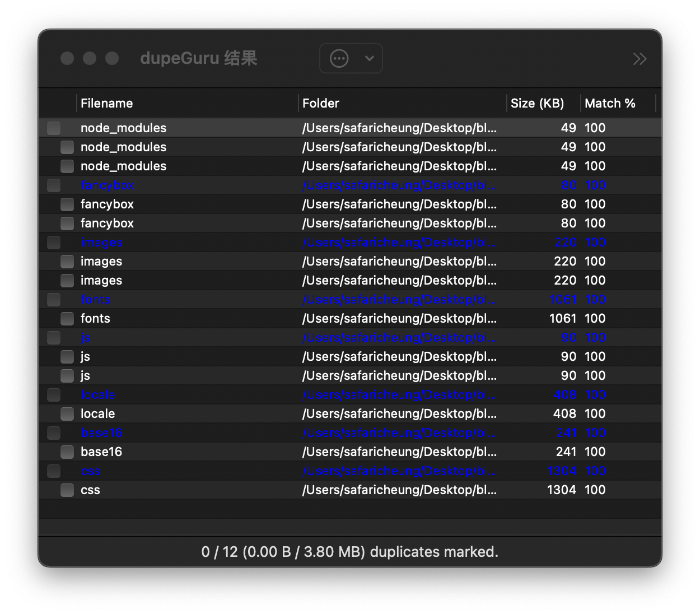The height and width of the screenshot is (614, 700).
Task: Click the blue base16 size value 241
Action: click(x=566, y=433)
